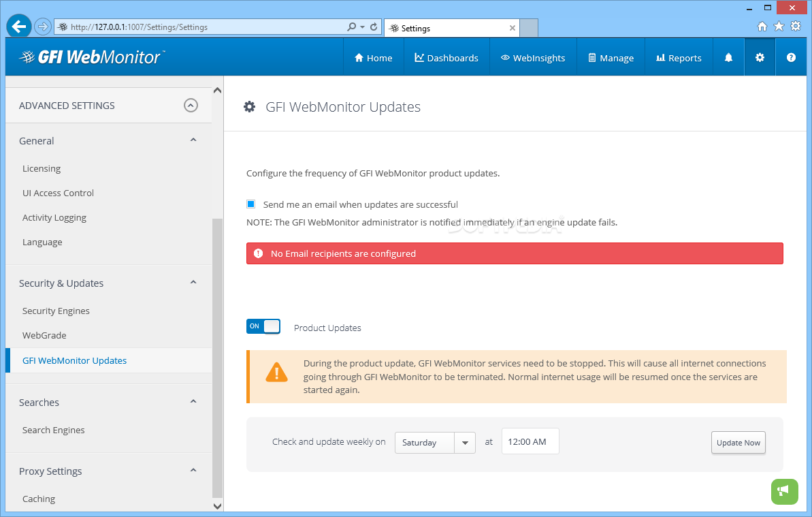The height and width of the screenshot is (517, 812).
Task: Open Security Engines page
Action: pos(56,311)
